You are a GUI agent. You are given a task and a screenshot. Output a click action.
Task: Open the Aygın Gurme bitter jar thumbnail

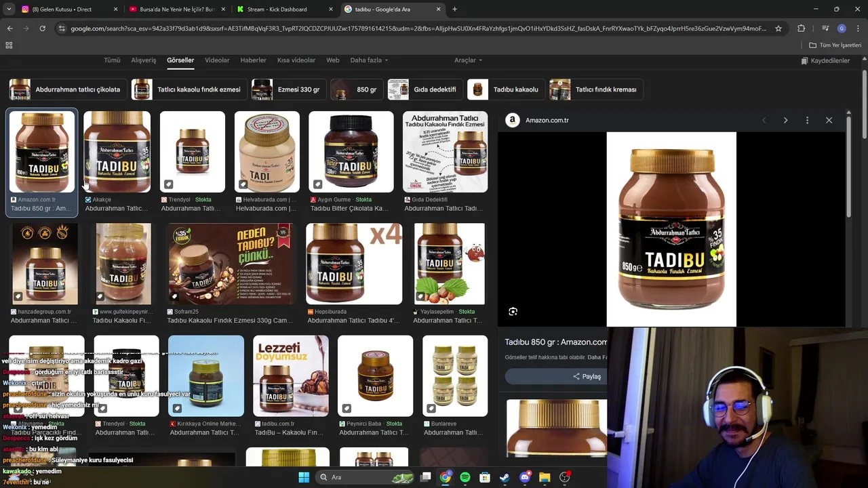(351, 152)
